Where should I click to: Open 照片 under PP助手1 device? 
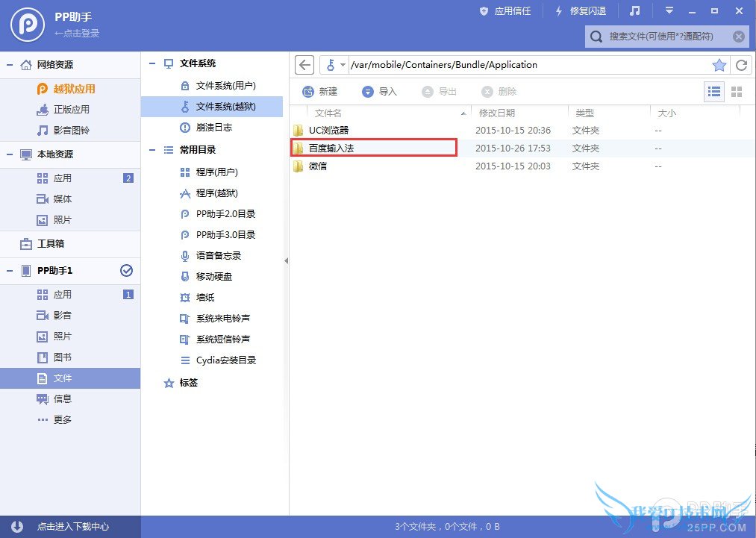(70, 337)
